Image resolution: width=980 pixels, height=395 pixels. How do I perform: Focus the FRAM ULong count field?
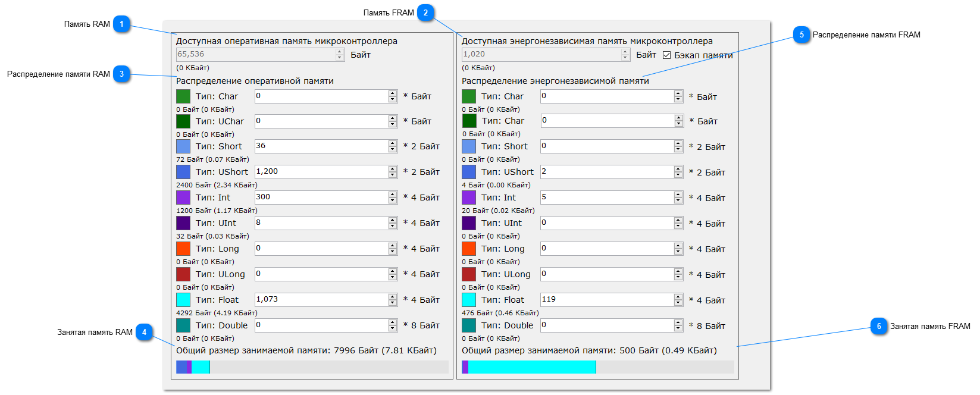click(612, 274)
